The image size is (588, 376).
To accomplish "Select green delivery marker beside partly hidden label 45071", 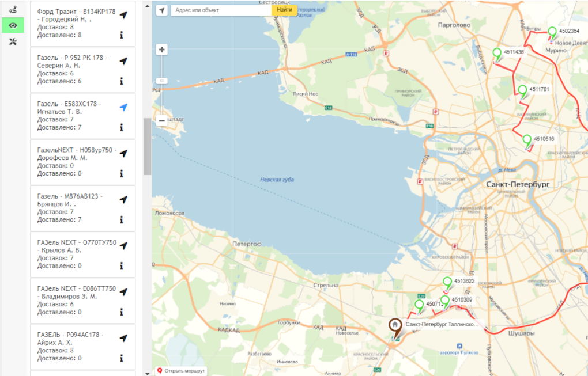I will point(419,306).
